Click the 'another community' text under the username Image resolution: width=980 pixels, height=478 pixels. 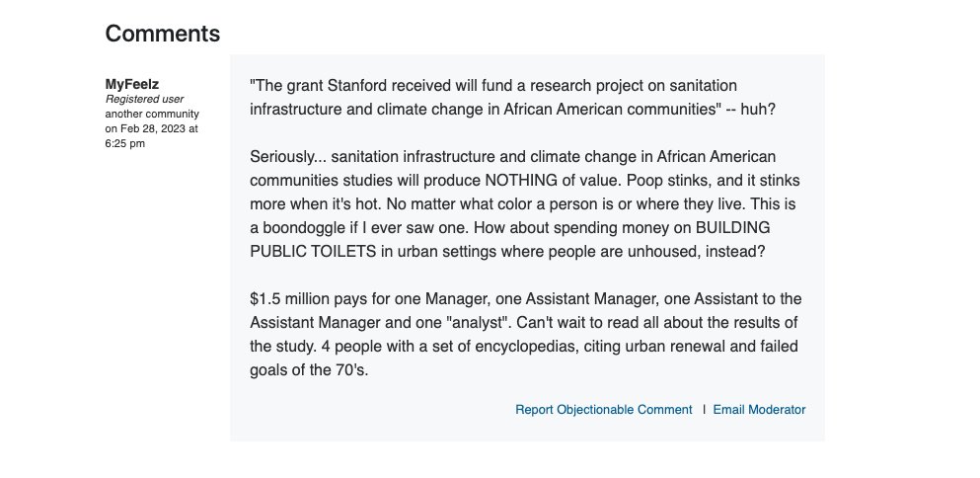pyautogui.click(x=152, y=114)
